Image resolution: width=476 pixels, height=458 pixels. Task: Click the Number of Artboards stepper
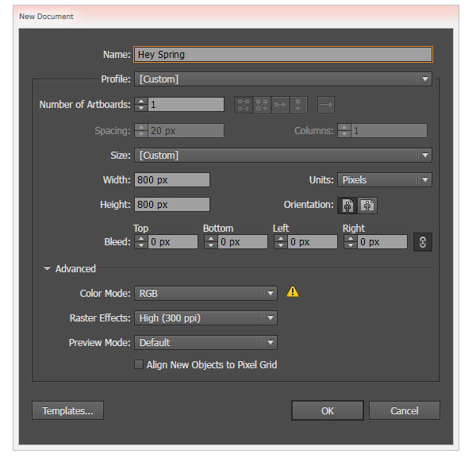click(140, 104)
